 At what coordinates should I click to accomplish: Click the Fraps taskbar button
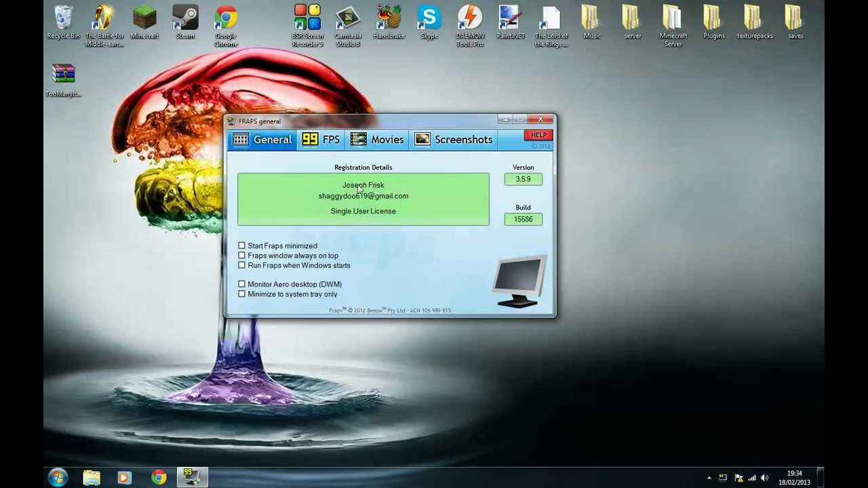click(192, 478)
